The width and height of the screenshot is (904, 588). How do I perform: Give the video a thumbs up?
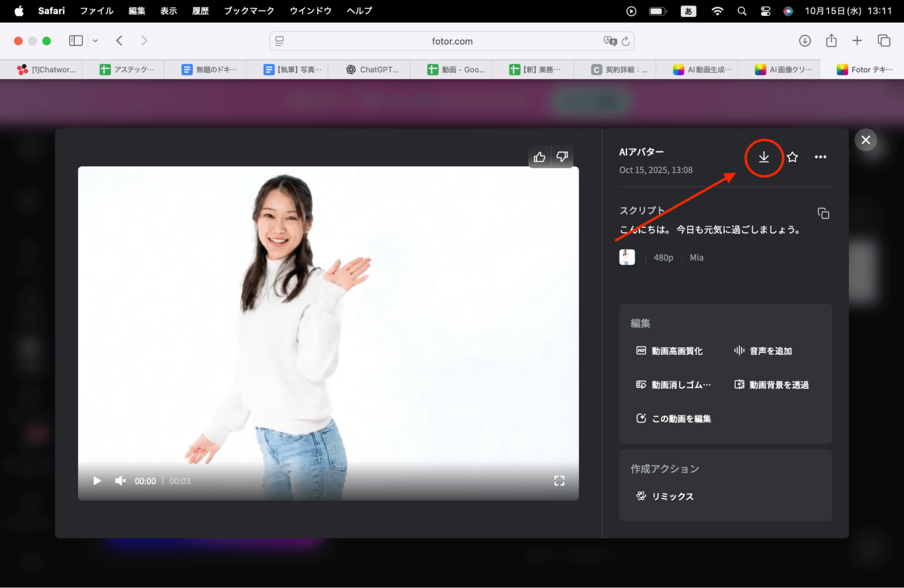point(540,156)
